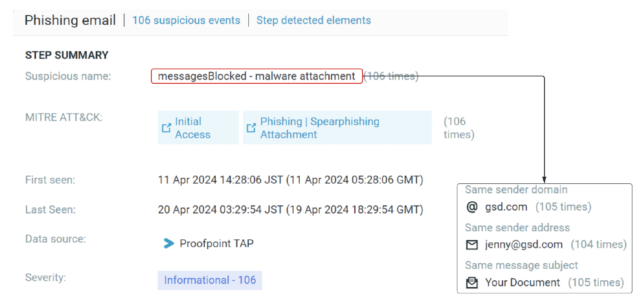The width and height of the screenshot is (644, 303).
Task: Click the @ sender domain icon
Action: coord(472,207)
